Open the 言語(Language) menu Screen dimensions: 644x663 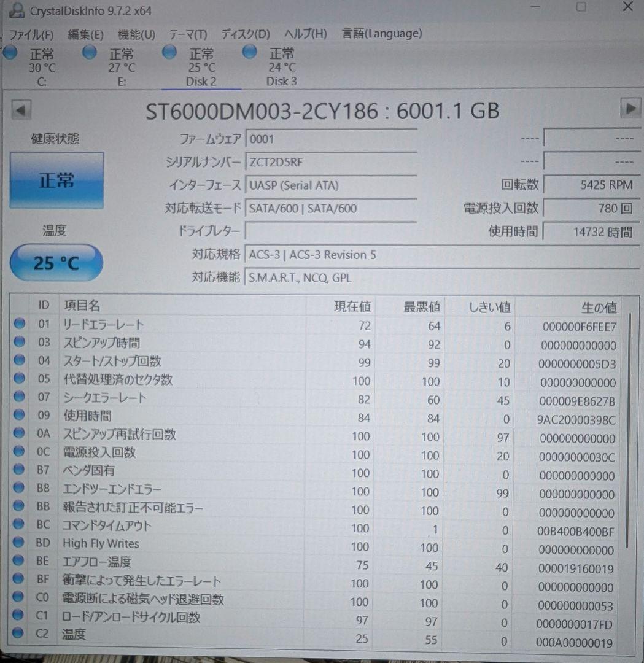[x=382, y=33]
